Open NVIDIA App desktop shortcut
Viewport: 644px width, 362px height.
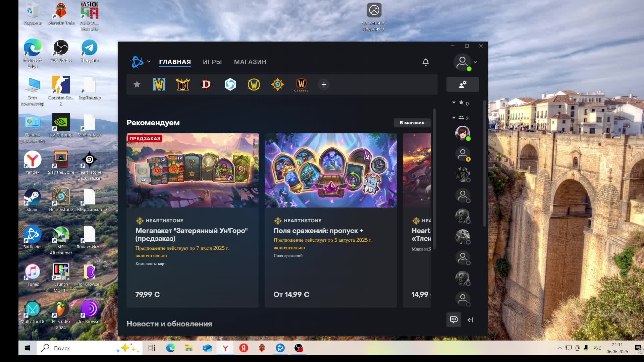(61, 125)
